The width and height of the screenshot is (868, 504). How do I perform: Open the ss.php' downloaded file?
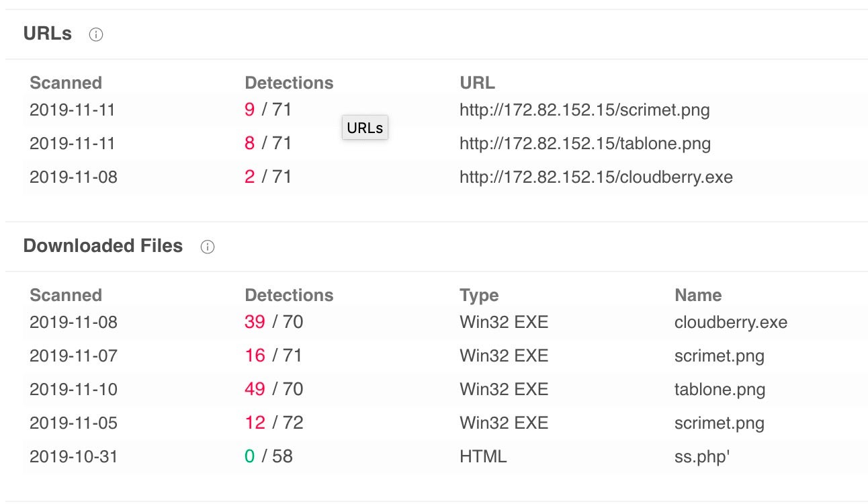pos(702,456)
